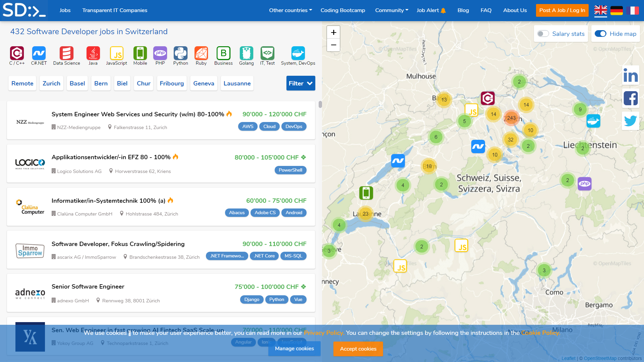The image size is (644, 362).
Task: Open the Cookie Policy link
Action: 541,333
